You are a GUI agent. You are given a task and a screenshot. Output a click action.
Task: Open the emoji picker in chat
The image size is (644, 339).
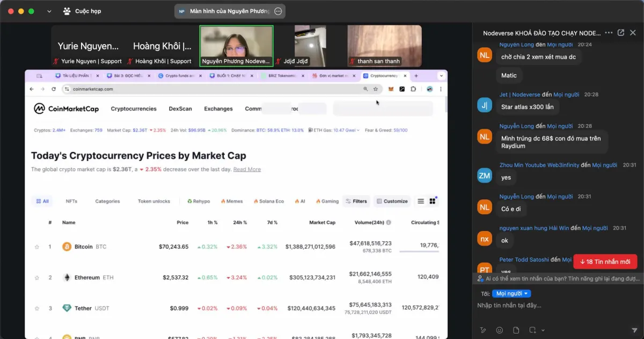(x=500, y=330)
